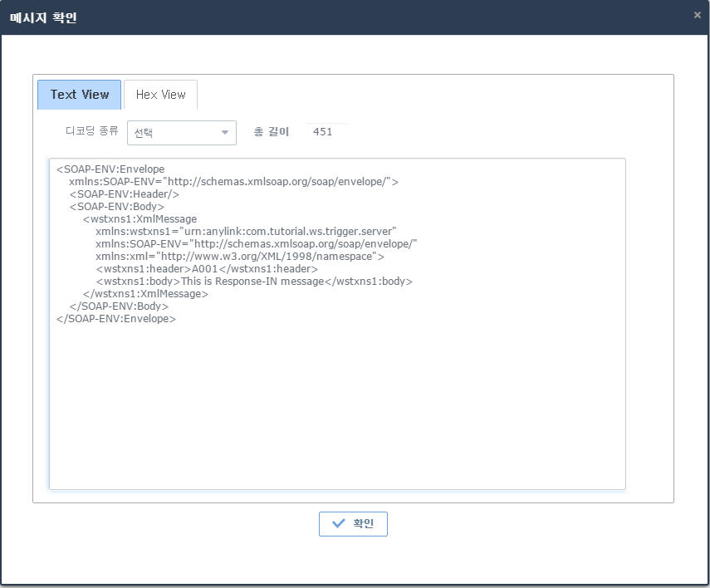
Task: Click the xmlns:wstxns1 urn:anylink namespace line
Action: (x=246, y=232)
